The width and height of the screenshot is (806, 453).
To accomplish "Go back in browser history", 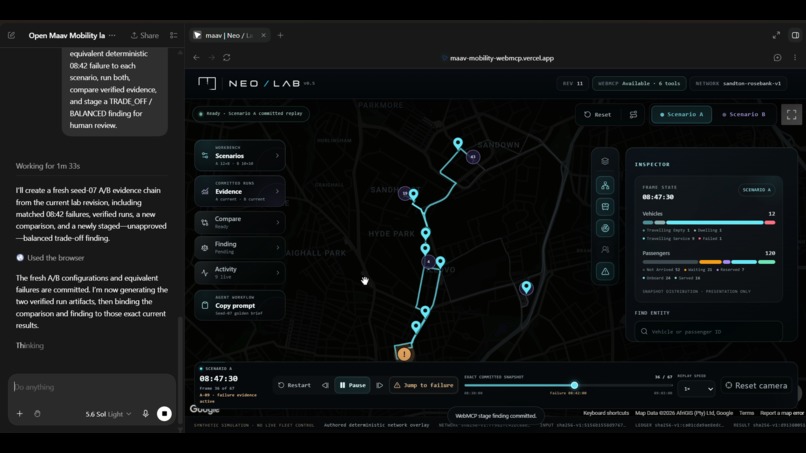I will click(196, 58).
